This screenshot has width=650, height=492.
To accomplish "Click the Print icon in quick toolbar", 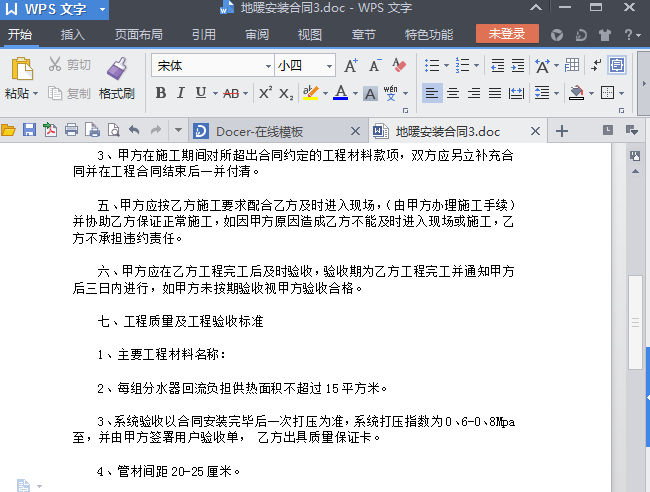I will click(x=71, y=130).
